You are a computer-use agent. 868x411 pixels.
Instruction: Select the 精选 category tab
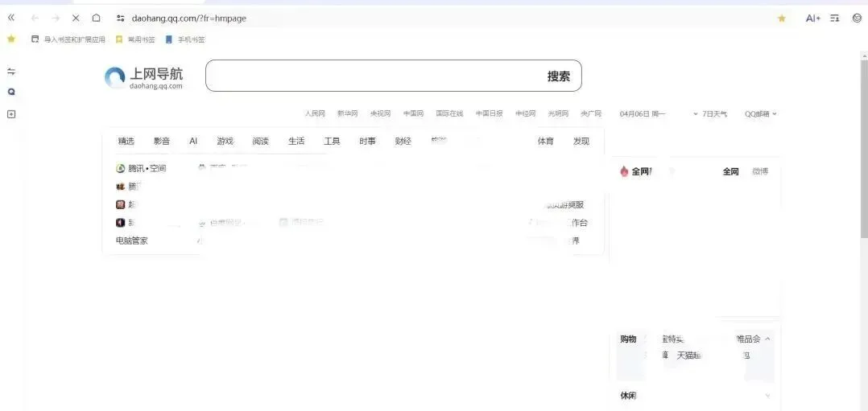click(x=126, y=141)
